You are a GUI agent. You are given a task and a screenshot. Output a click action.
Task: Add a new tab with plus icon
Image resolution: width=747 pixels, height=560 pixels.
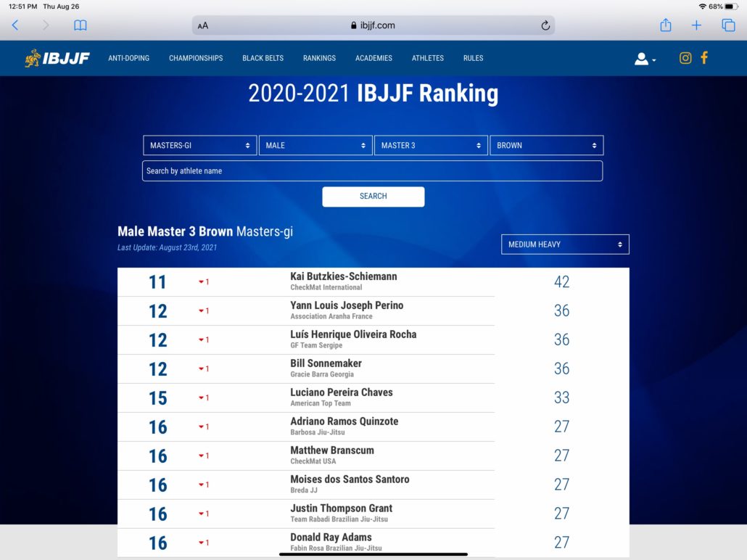696,25
